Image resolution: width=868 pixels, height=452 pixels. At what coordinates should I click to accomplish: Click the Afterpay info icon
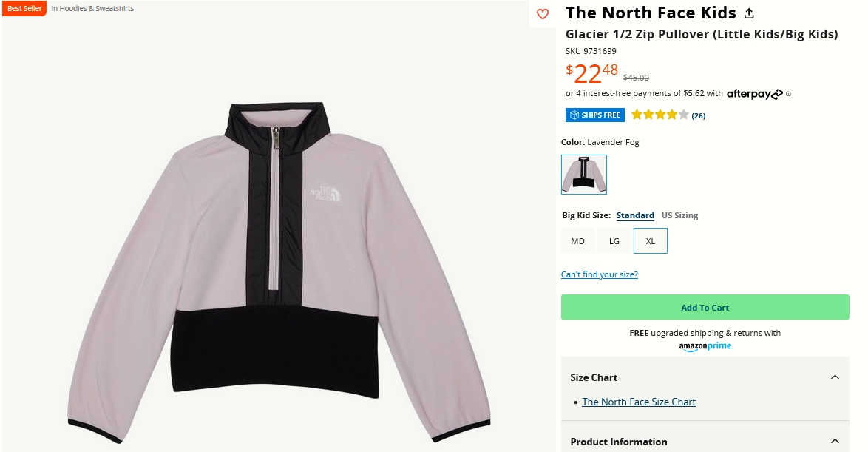[789, 94]
